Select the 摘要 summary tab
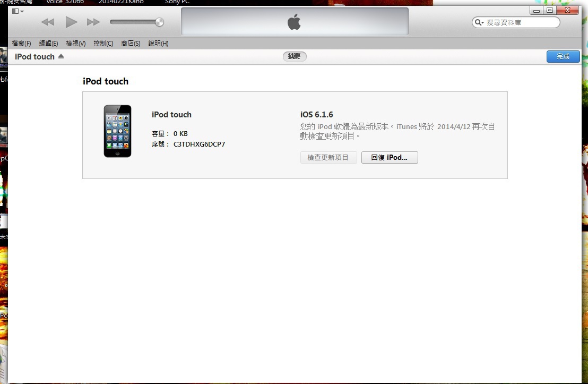This screenshot has width=588, height=384. pyautogui.click(x=295, y=56)
